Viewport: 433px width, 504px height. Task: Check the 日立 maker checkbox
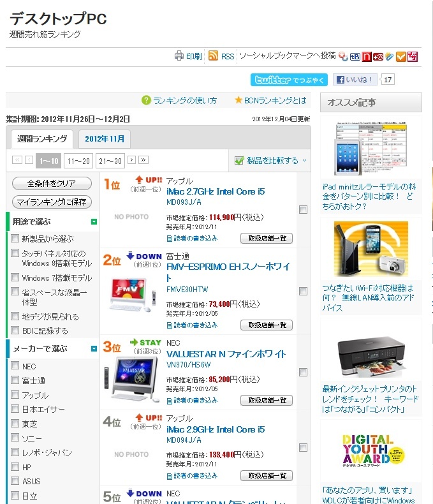pyautogui.click(x=15, y=495)
